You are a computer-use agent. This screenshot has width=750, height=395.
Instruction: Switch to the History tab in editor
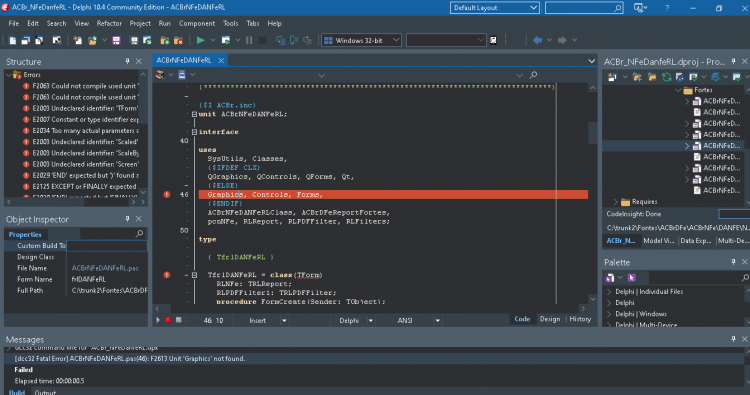580,319
